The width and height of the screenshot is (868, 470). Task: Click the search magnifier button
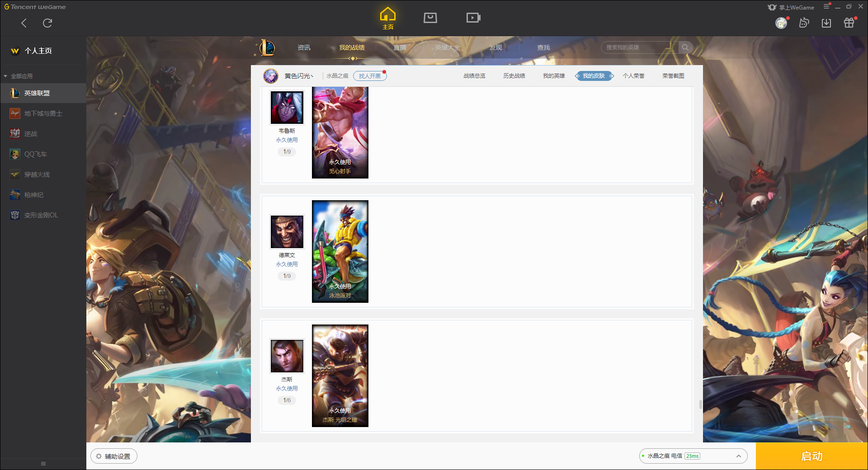coord(685,47)
